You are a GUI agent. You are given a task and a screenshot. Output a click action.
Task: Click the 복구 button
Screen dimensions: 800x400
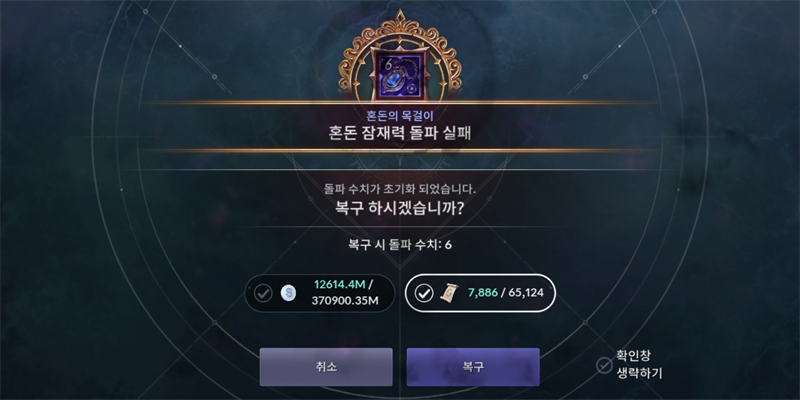[x=473, y=367]
